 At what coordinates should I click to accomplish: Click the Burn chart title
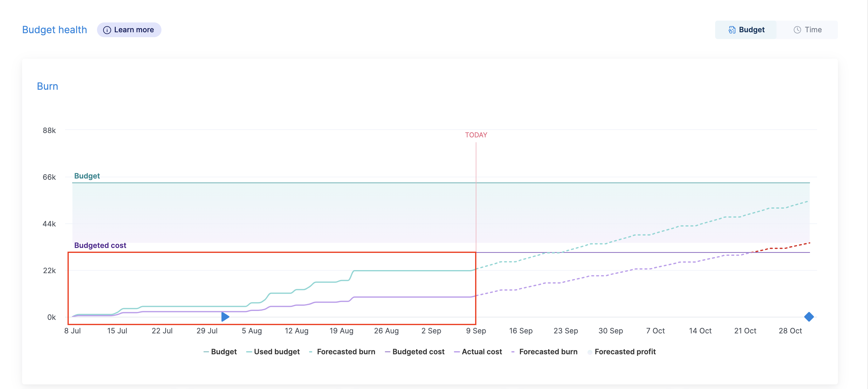48,86
